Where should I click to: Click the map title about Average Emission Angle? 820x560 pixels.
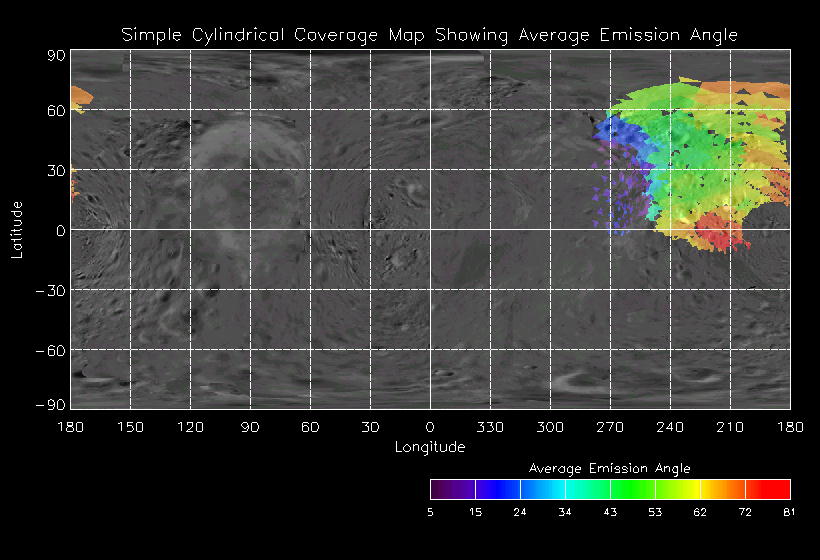pos(429,35)
